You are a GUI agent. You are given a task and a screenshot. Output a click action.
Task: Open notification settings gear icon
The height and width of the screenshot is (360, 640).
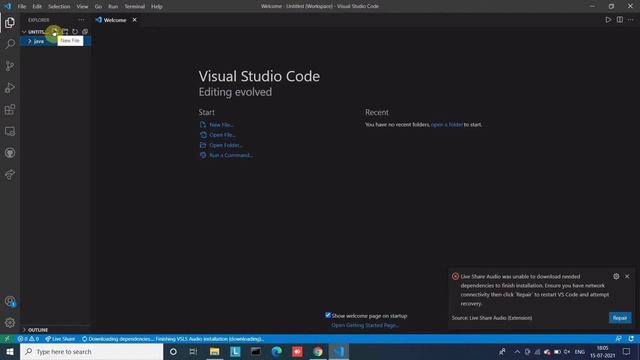(616, 276)
